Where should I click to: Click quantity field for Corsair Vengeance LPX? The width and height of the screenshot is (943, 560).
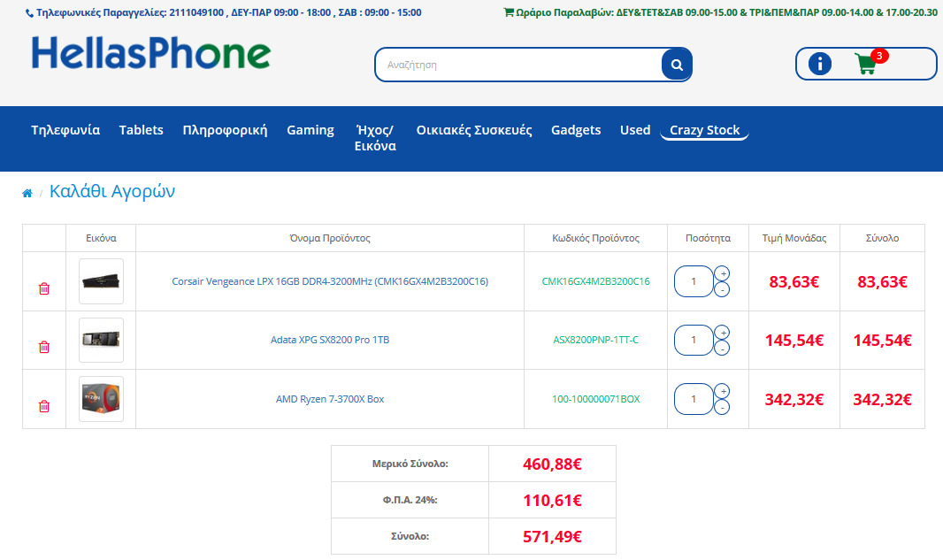click(694, 281)
